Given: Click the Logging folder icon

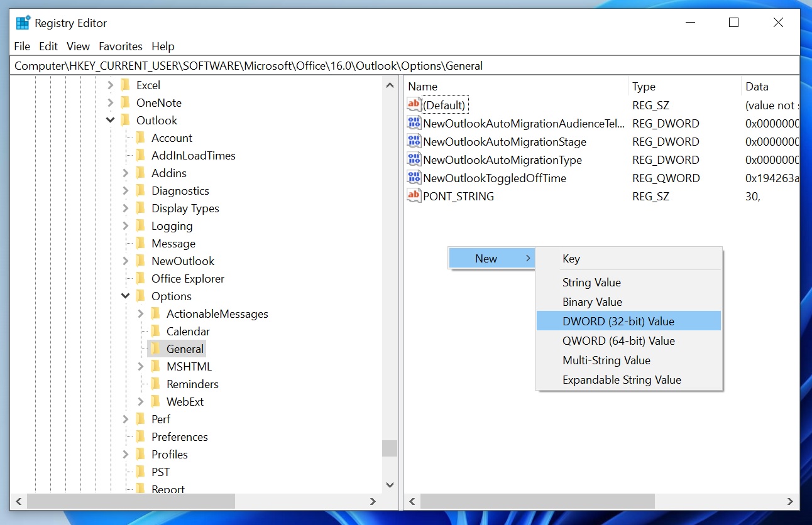Looking at the screenshot, I should [x=140, y=226].
